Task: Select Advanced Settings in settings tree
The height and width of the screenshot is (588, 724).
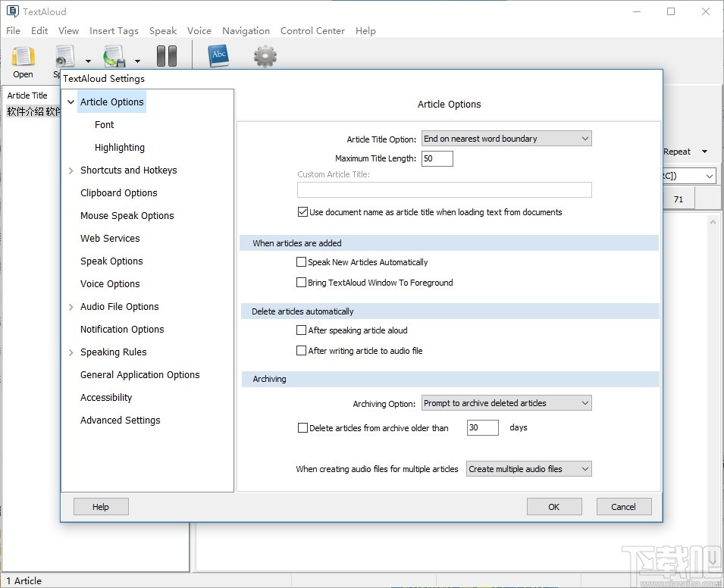Action: click(120, 420)
